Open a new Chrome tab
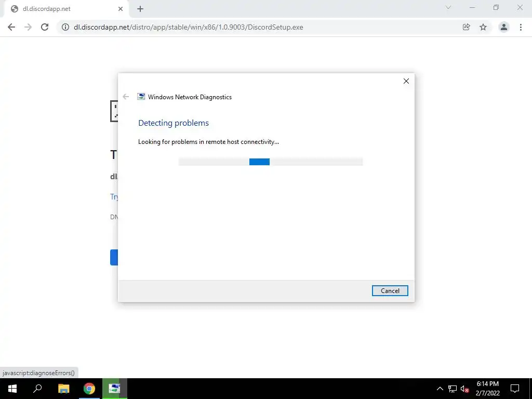Viewport: 532px width, 399px height. (x=140, y=9)
